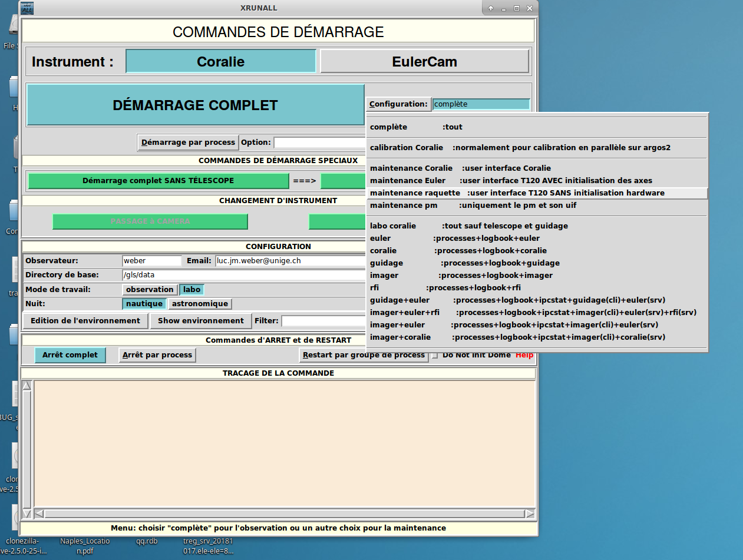Click the right arrow of the horizontal scrollbar
Image resolution: width=743 pixels, height=560 pixels.
pos(530,513)
